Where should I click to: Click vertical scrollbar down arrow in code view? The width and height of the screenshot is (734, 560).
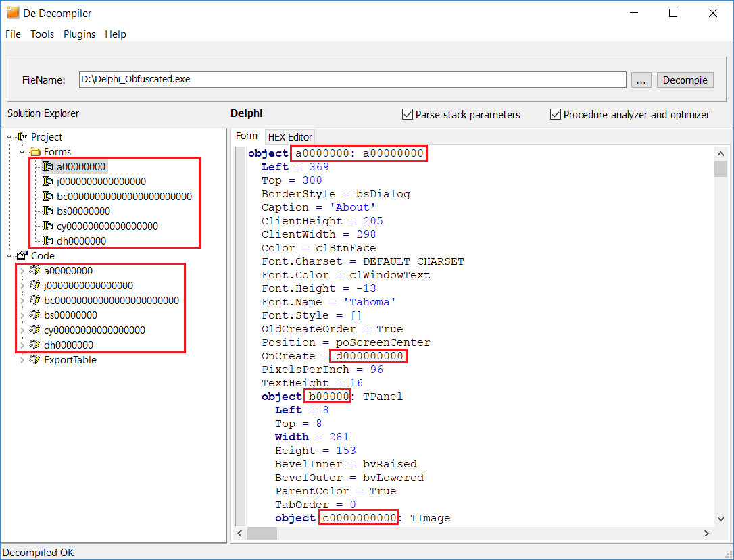(721, 518)
